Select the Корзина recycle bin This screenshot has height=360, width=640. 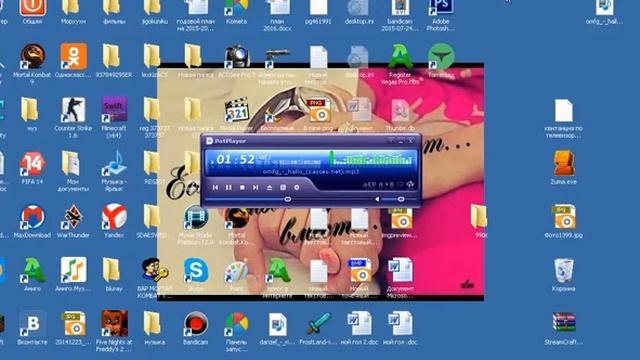pos(564,275)
